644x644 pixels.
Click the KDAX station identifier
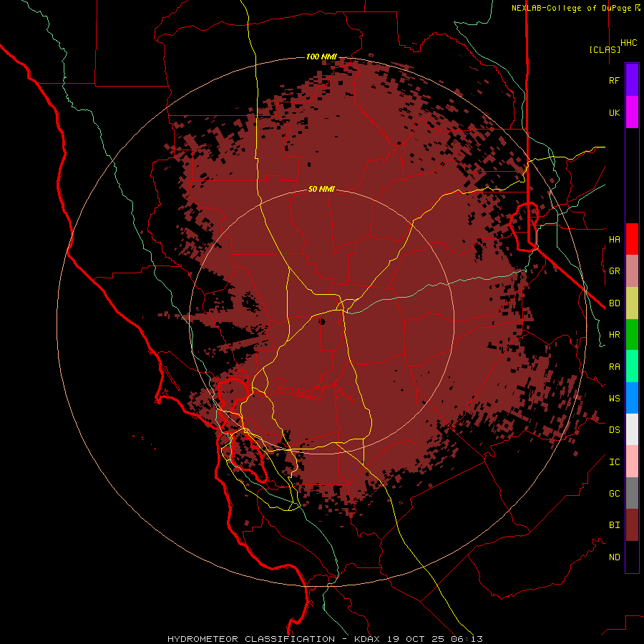367,639
